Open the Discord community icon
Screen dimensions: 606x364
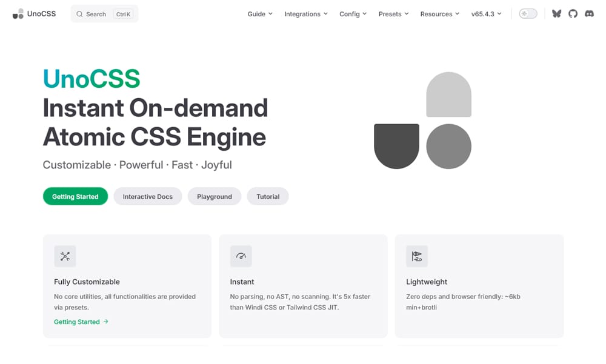tap(589, 13)
